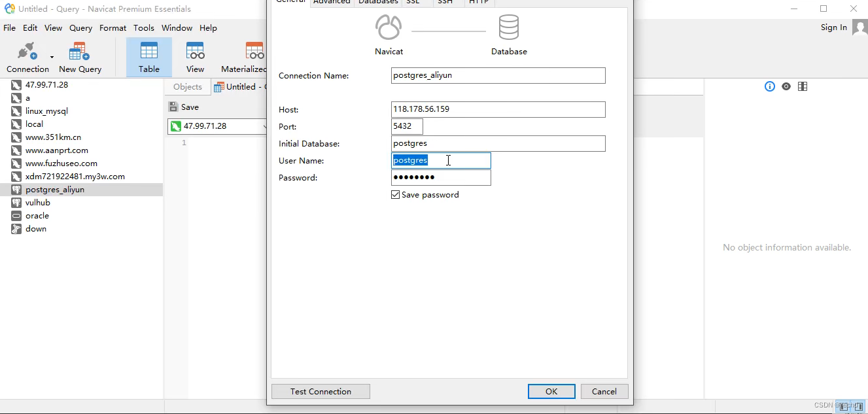Click the user avatar next to Sign In
Screen dimensions: 868x414
[860, 27]
